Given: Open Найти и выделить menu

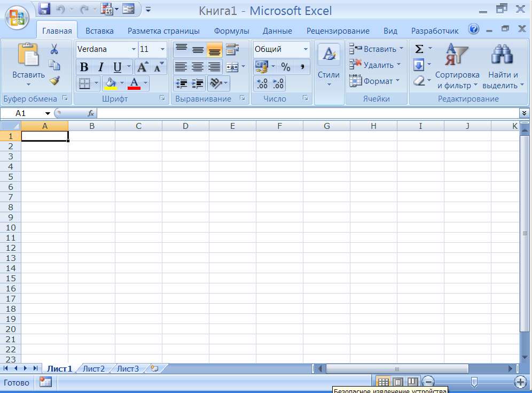Looking at the screenshot, I should [503, 66].
